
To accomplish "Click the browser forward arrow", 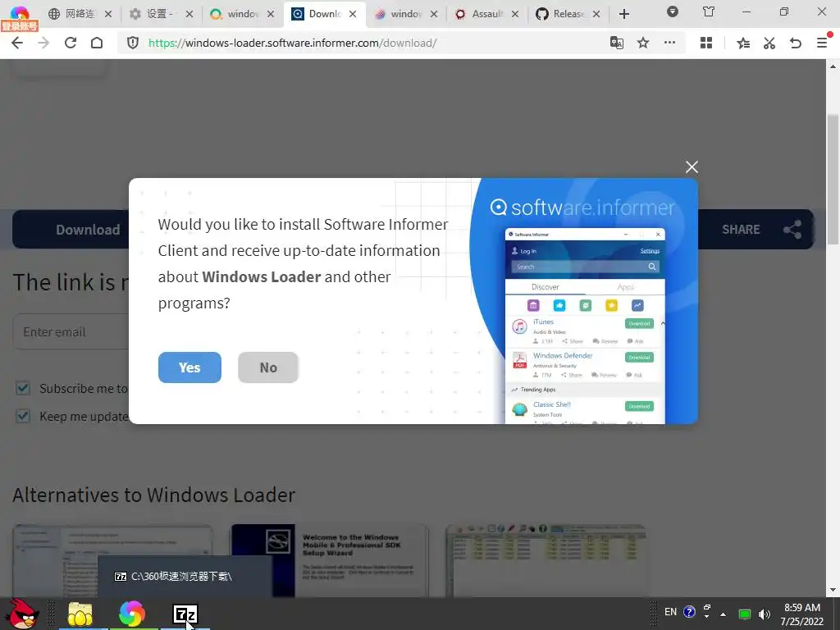I will [x=43, y=43].
